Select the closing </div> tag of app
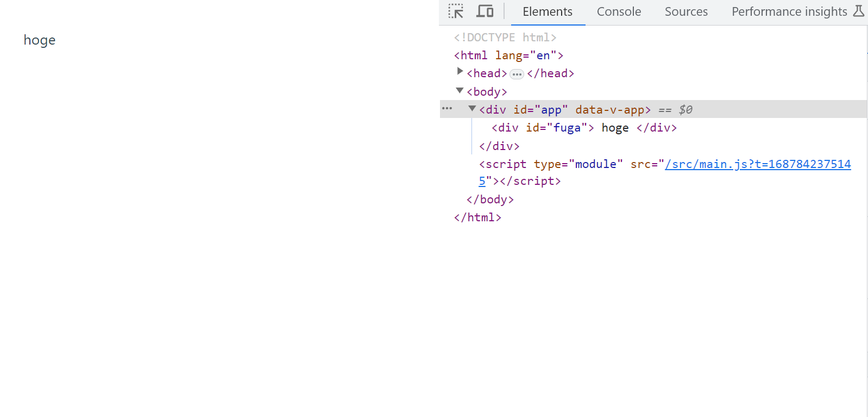 point(499,146)
